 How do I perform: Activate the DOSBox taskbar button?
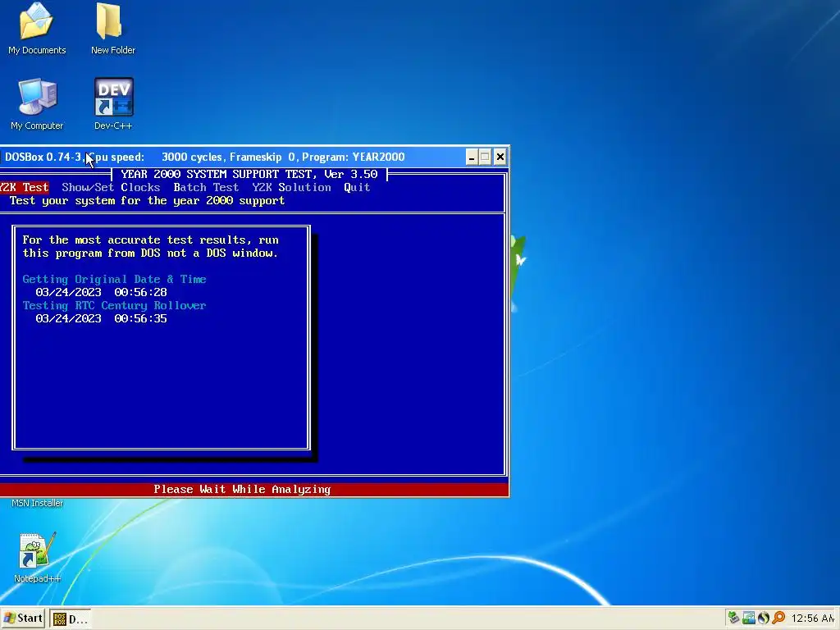tap(71, 619)
